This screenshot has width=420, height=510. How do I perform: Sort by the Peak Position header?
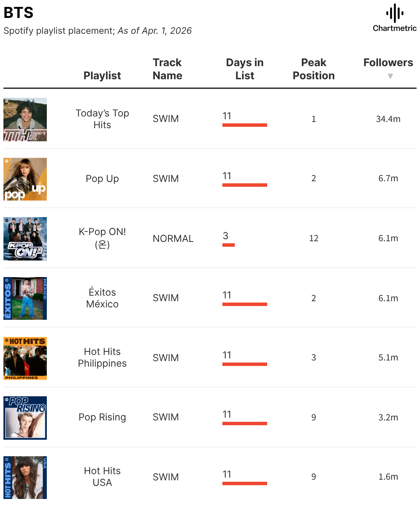point(314,69)
